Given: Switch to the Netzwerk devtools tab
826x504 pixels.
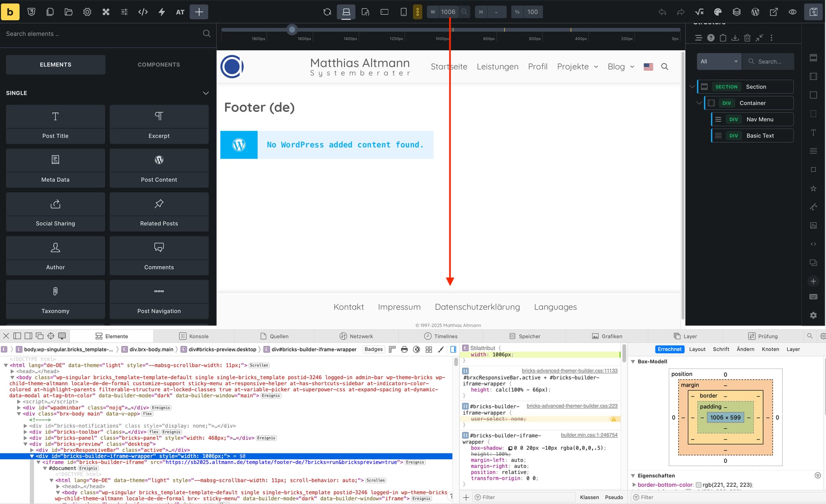Looking at the screenshot, I should point(356,336).
